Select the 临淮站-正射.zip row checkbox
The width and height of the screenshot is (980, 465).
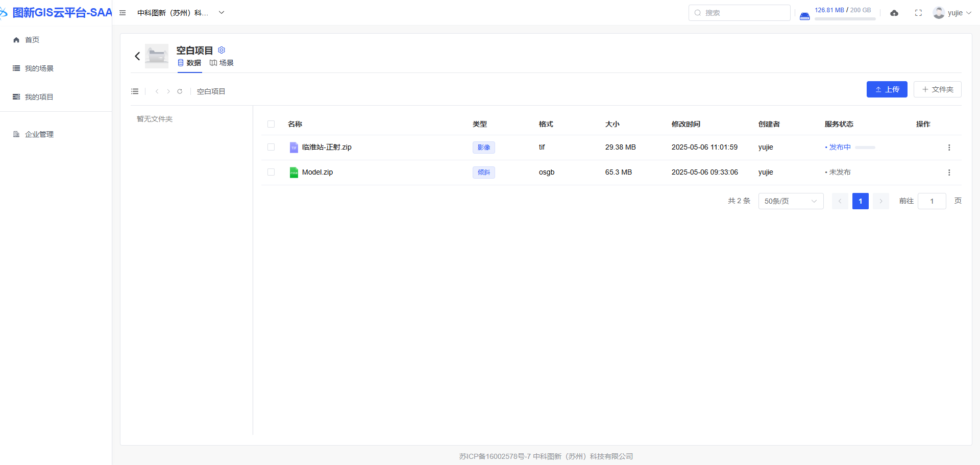point(271,147)
